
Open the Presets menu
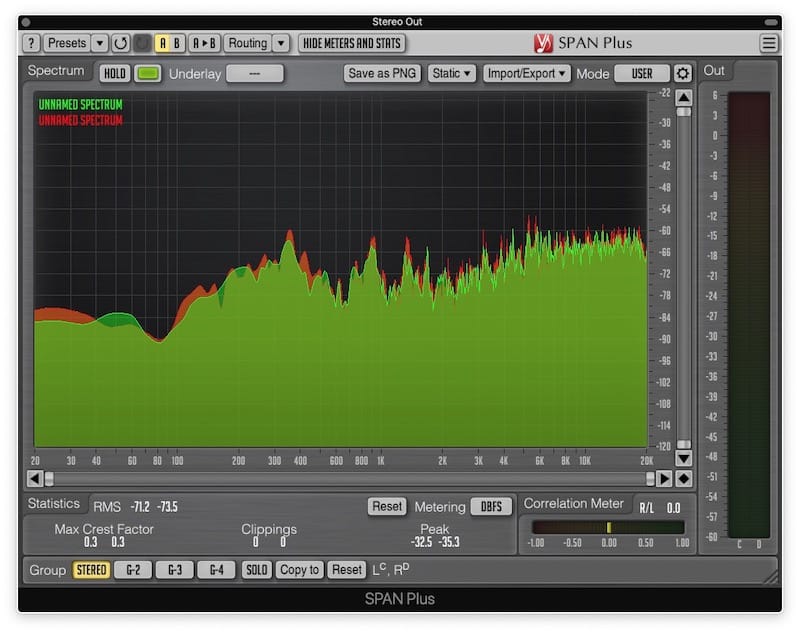click(x=67, y=43)
